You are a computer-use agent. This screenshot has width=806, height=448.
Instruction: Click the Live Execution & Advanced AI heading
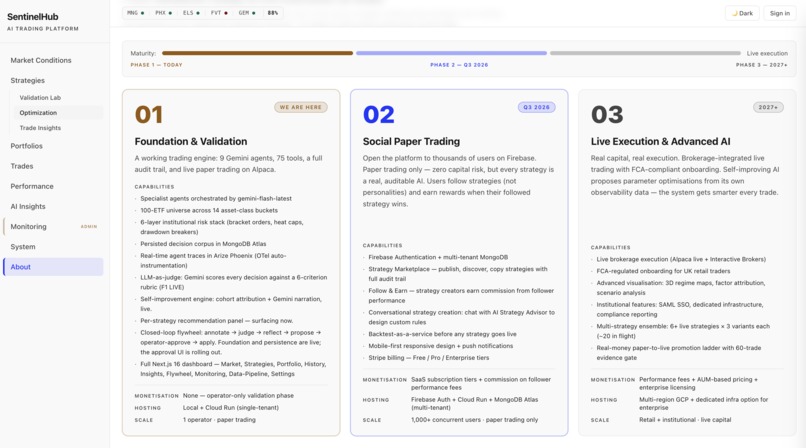coord(661,141)
